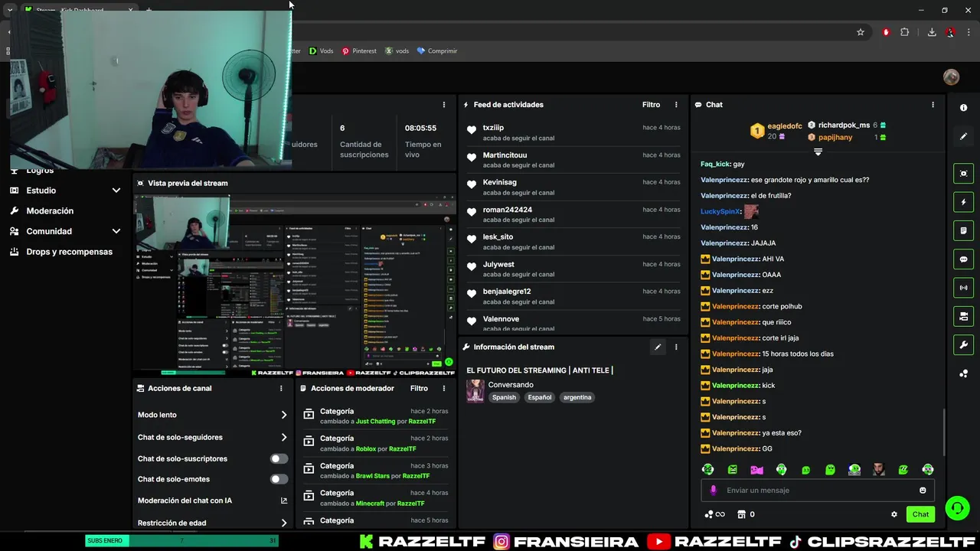Viewport: 980px width, 551px height.
Task: Open Feed de actividades three-dot menu
Action: point(676,105)
